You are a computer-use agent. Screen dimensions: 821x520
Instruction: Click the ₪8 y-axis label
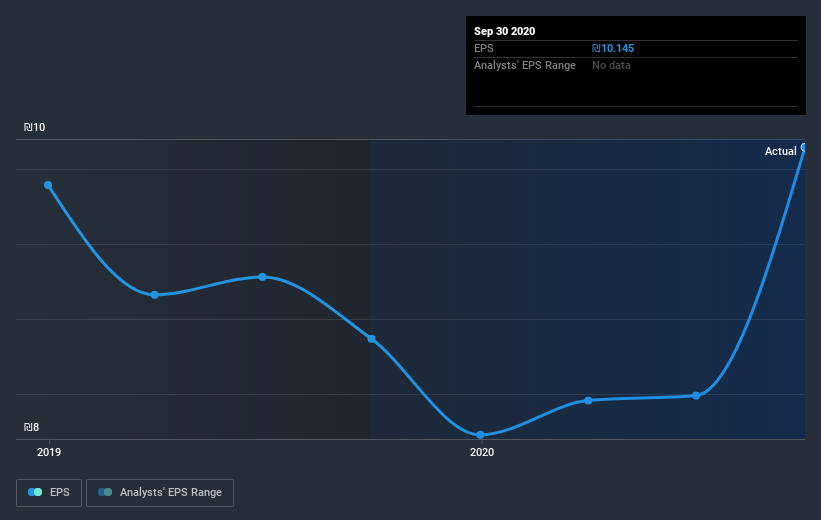tap(31, 427)
